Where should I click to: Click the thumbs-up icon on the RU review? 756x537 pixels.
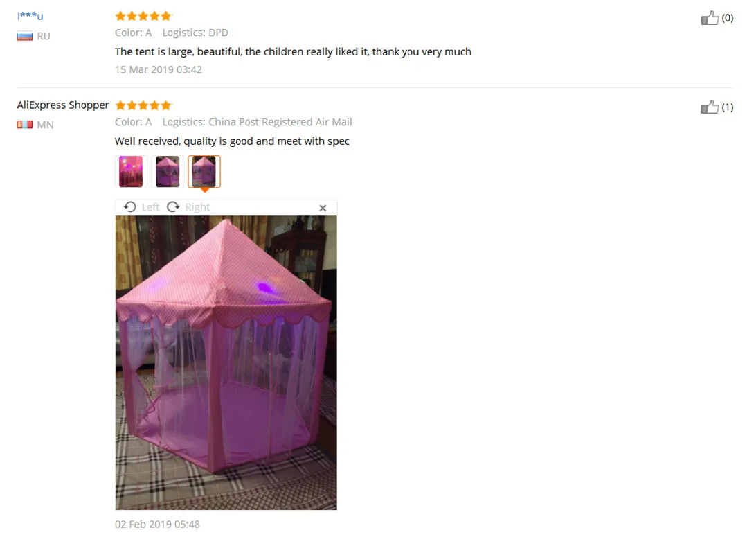(710, 18)
